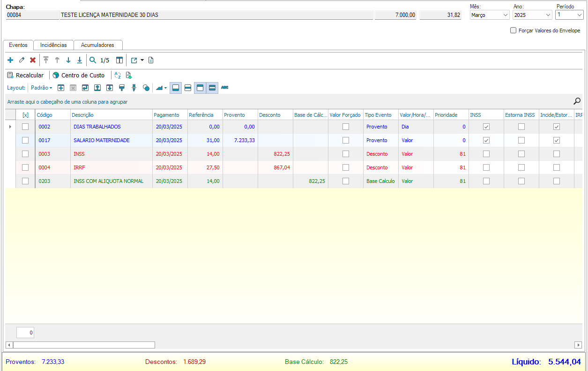Click the pencil edit icon
Screen dimensions: 588x371
[x=22, y=60]
